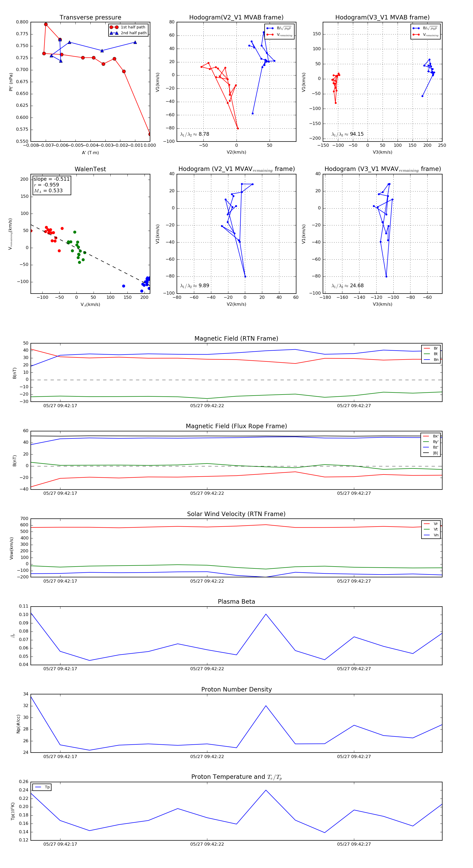Click the eigenvalue ratio 94.15 label
This screenshot has width=473, height=868.
click(347, 134)
